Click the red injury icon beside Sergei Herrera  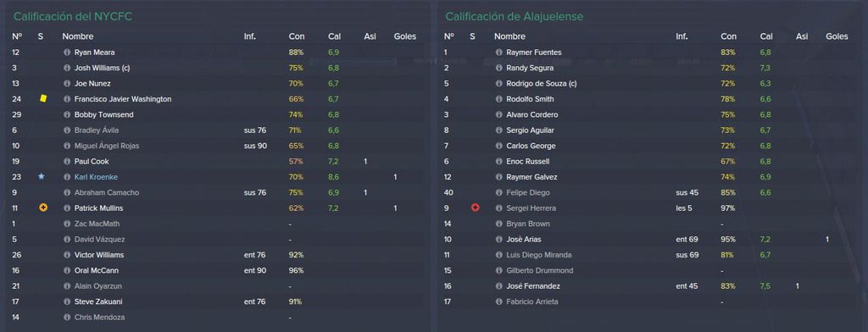(x=475, y=208)
